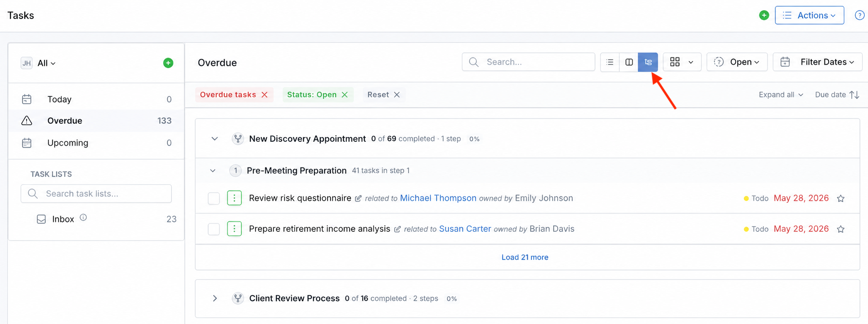
Task: Click the Client Review Process title
Action: point(294,298)
